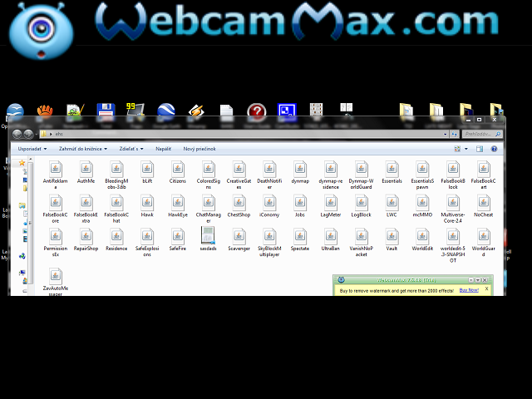
Task: Select the RepairShop file
Action: [86, 239]
